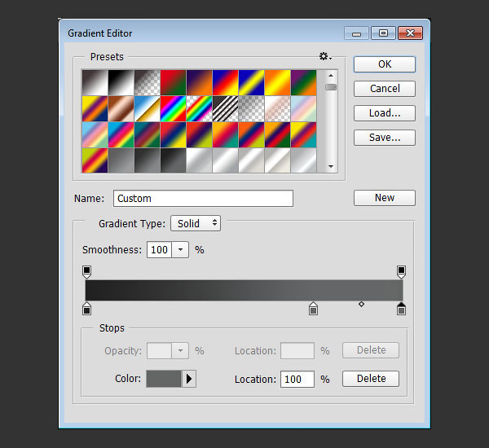The image size is (489, 448).
Task: Open the Color swatch arrow menu
Action: click(x=189, y=379)
